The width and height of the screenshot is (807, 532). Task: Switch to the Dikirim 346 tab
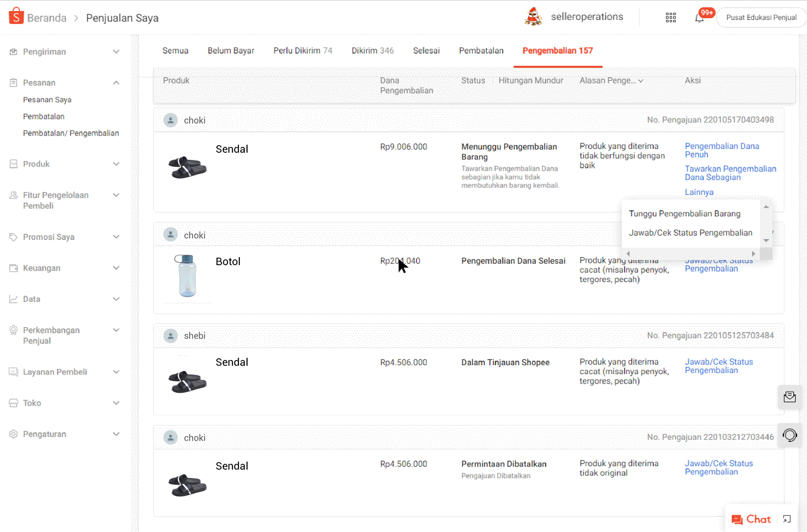pyautogui.click(x=373, y=50)
